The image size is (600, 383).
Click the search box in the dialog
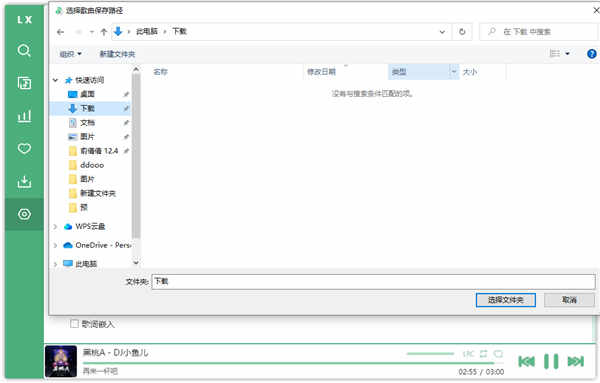point(540,32)
